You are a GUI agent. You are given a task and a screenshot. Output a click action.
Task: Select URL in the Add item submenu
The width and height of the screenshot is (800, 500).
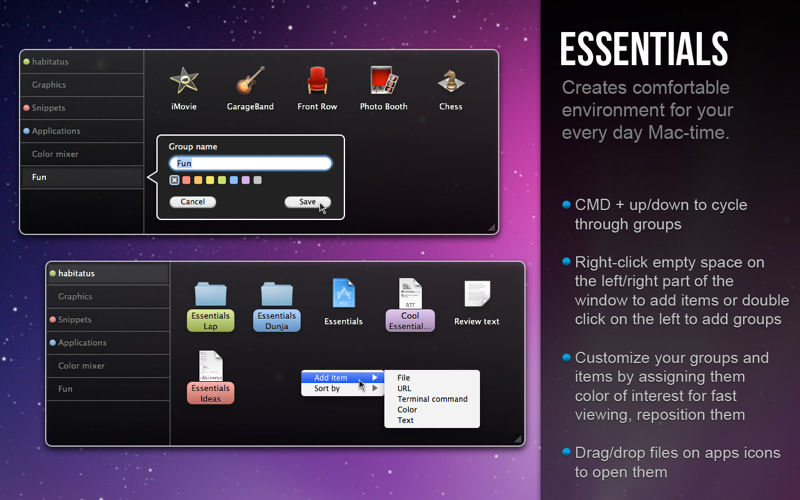point(405,388)
